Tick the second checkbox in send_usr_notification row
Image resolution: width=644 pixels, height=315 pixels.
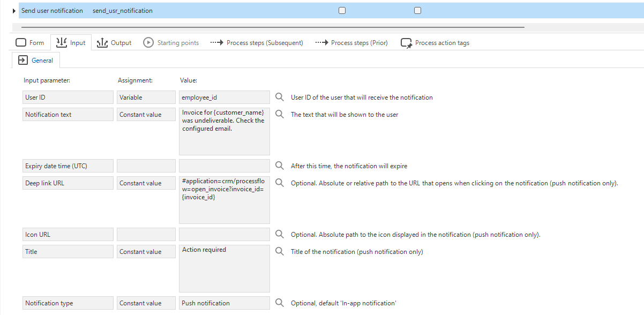[x=418, y=10]
